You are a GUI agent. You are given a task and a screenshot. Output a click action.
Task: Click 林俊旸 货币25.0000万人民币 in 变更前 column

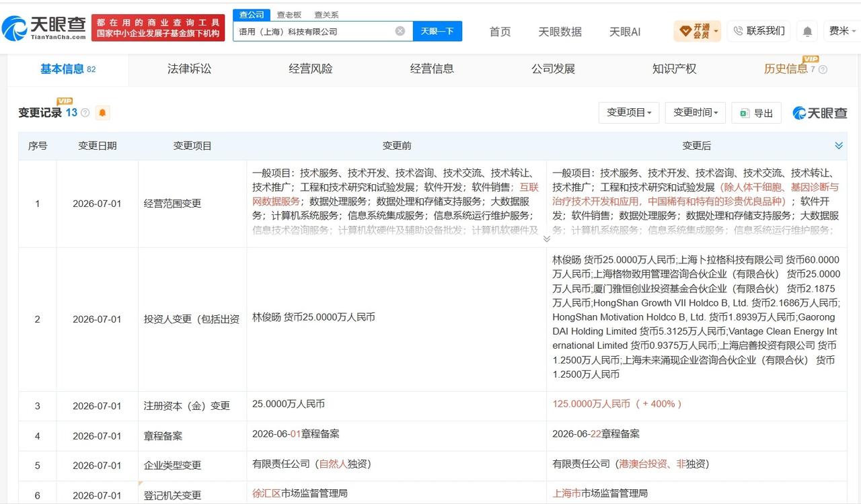click(x=313, y=317)
